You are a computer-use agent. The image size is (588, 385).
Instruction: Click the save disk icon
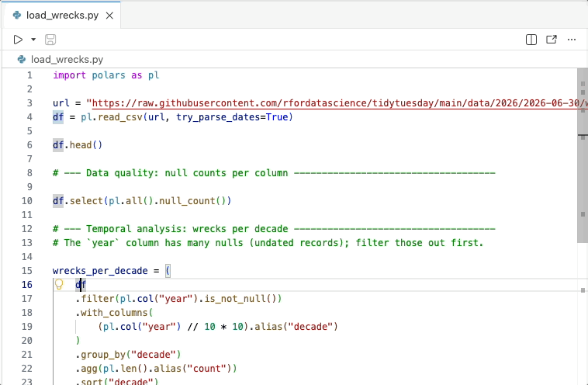pos(50,40)
